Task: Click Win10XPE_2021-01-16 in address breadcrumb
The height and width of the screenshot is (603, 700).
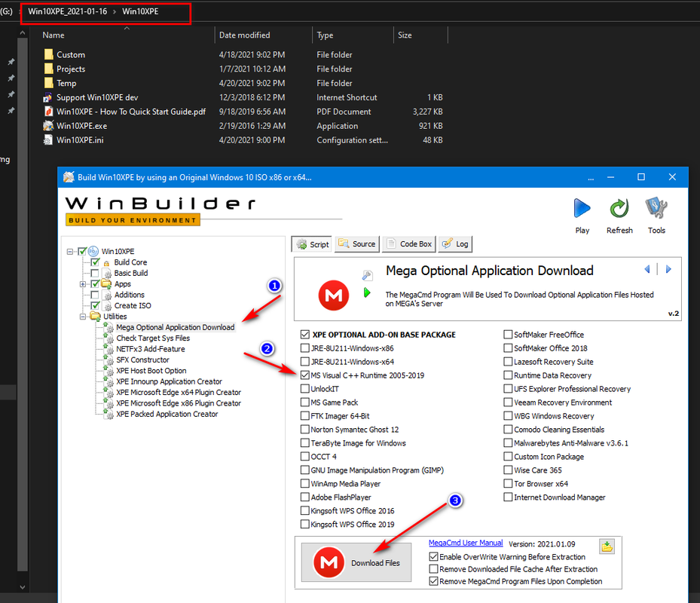Action: click(67, 11)
